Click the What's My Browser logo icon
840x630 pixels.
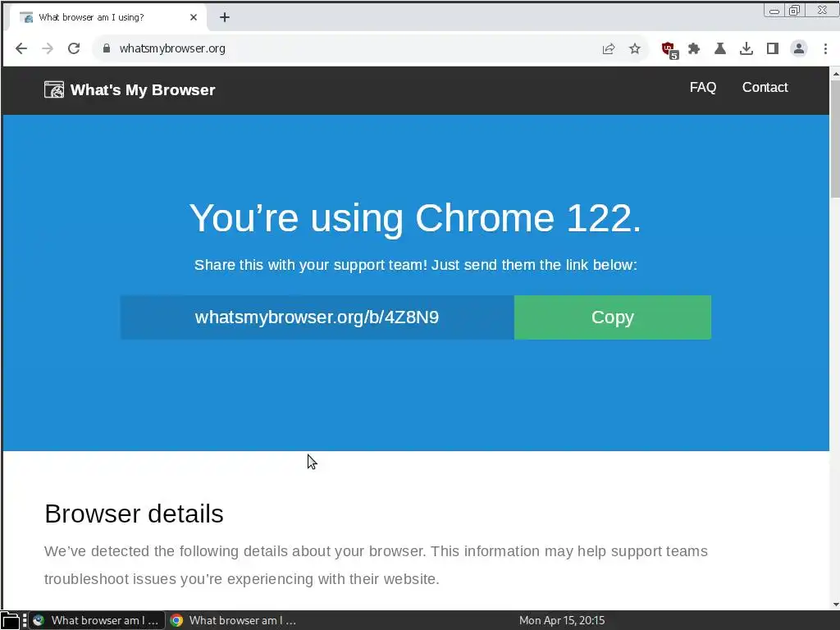click(x=54, y=89)
